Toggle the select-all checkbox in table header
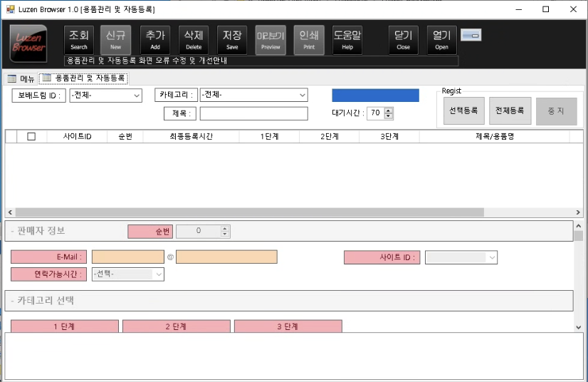Image resolution: width=588 pixels, height=382 pixels. tap(31, 137)
